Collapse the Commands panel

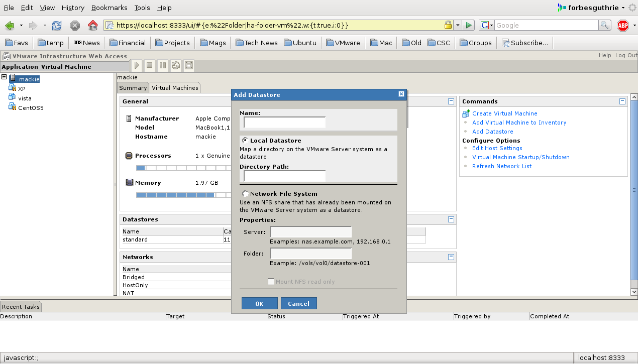pyautogui.click(x=622, y=101)
